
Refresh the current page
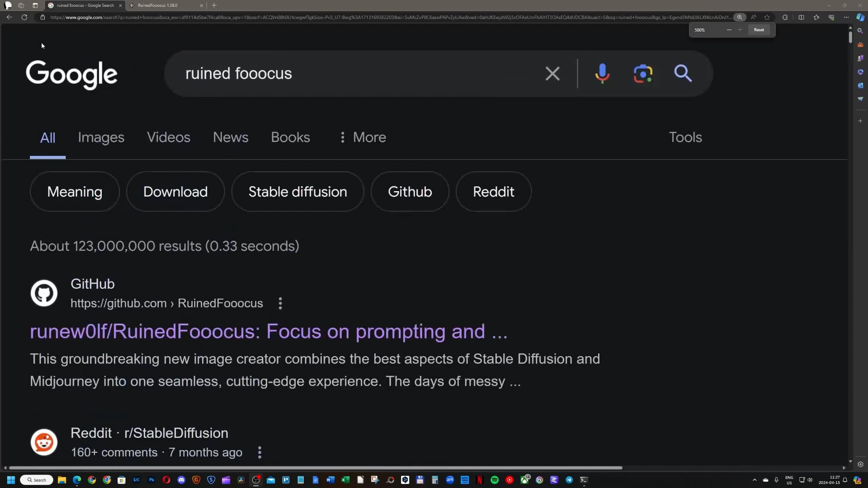click(24, 17)
